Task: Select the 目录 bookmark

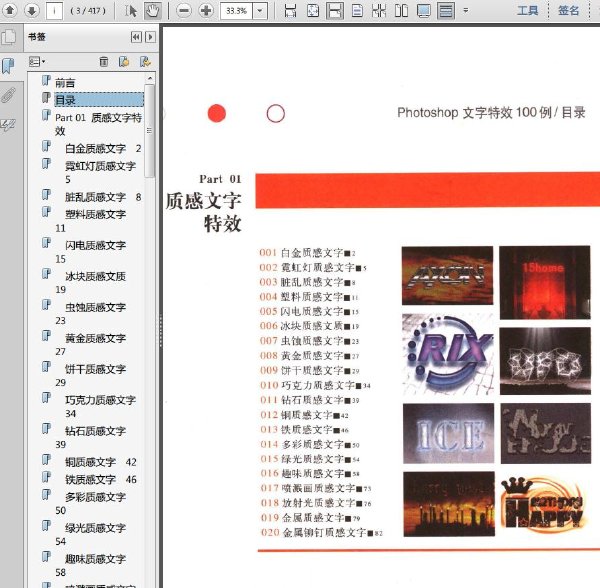Action: (99, 100)
